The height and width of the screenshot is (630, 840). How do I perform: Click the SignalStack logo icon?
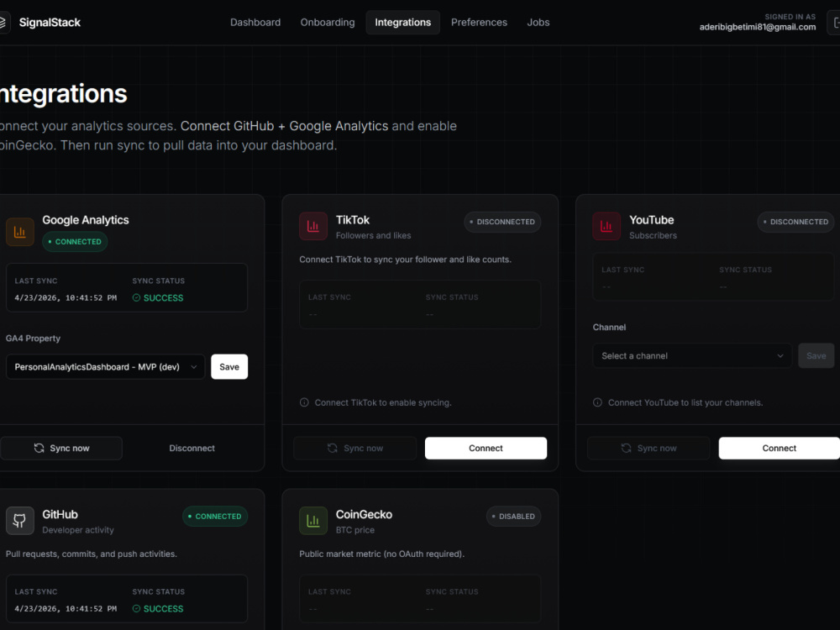pyautogui.click(x=3, y=23)
